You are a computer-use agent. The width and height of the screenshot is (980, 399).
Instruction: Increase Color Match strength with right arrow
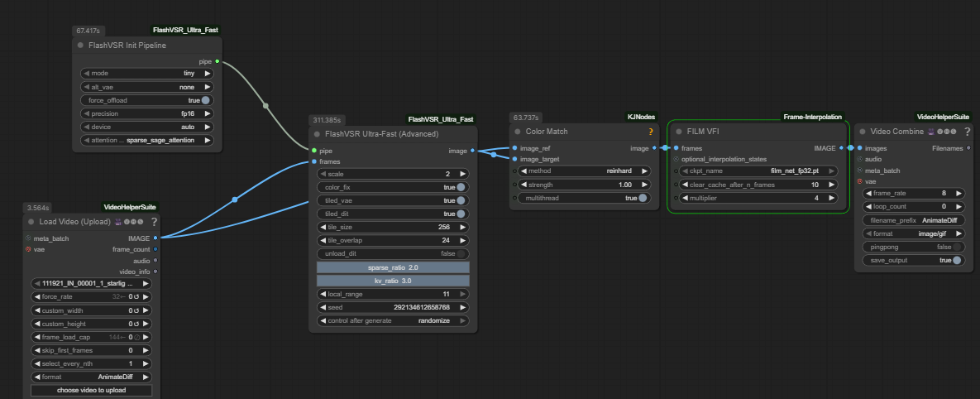coord(644,185)
